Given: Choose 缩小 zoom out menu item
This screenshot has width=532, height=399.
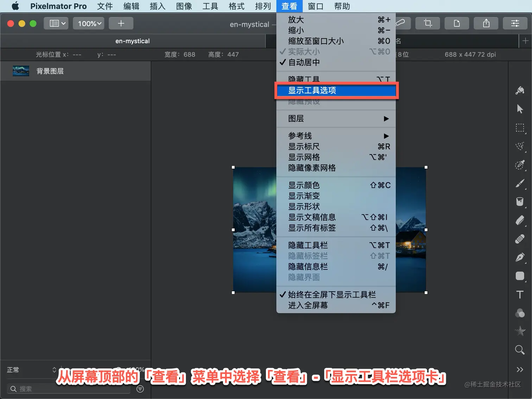Looking at the screenshot, I should [336, 30].
